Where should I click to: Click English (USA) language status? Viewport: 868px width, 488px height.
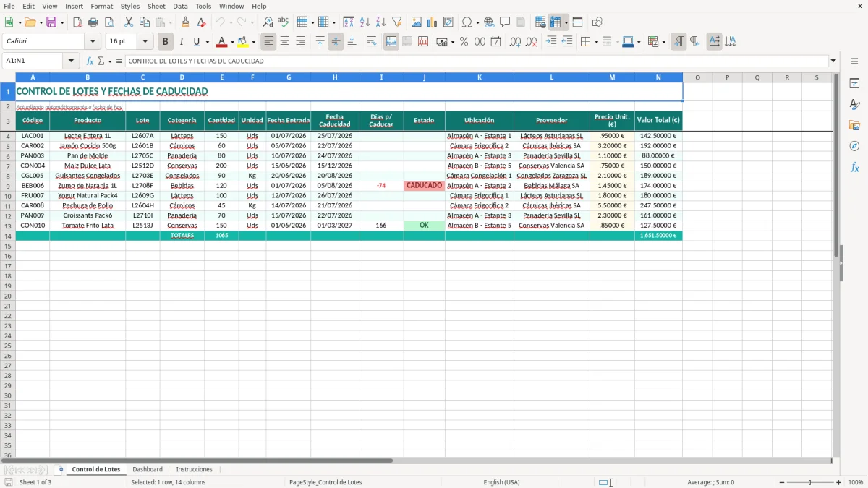point(501,482)
